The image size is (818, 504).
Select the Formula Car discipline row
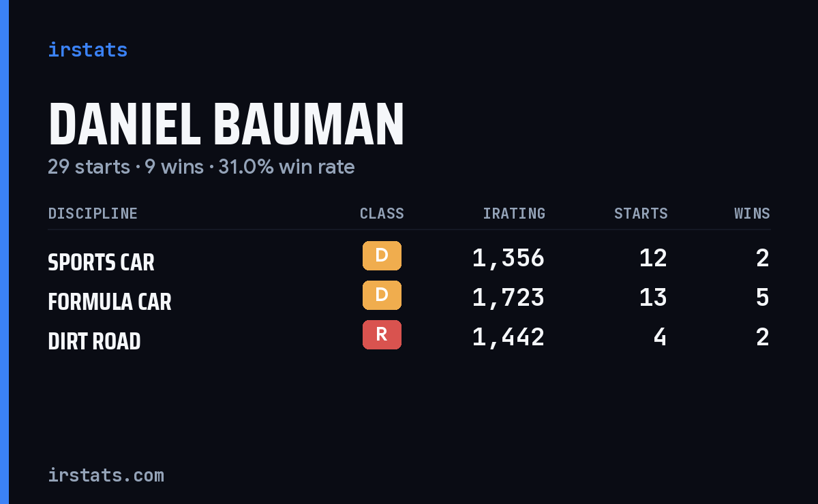409,298
